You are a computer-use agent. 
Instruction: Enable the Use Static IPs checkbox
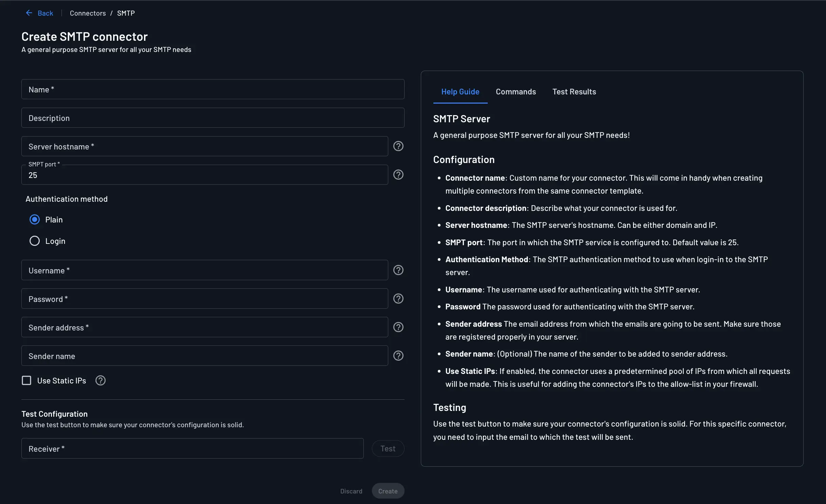(26, 380)
